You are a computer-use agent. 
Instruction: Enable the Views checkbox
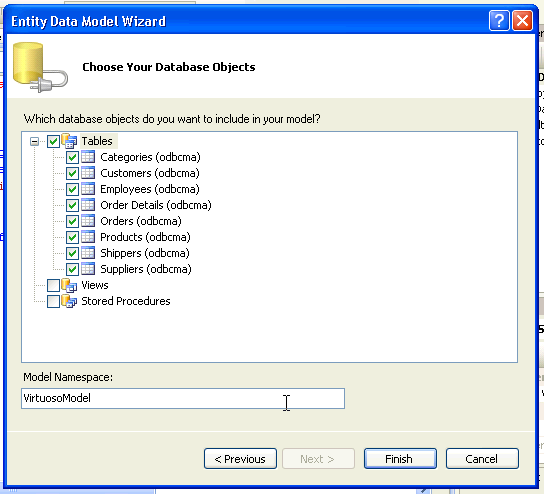(x=53, y=286)
